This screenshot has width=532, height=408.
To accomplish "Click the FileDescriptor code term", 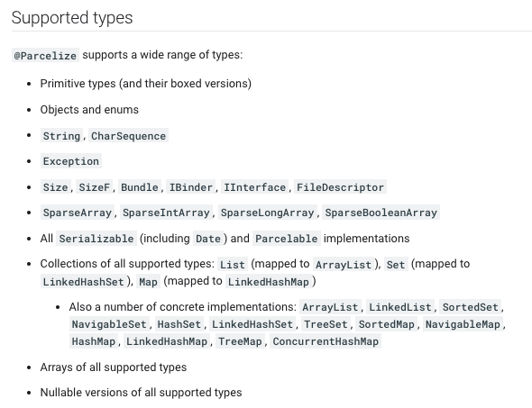I will [x=340, y=187].
